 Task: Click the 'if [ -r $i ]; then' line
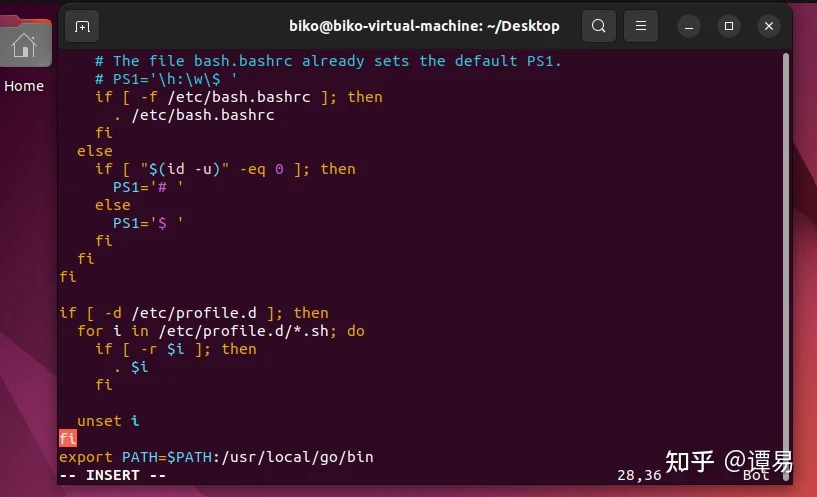click(176, 349)
